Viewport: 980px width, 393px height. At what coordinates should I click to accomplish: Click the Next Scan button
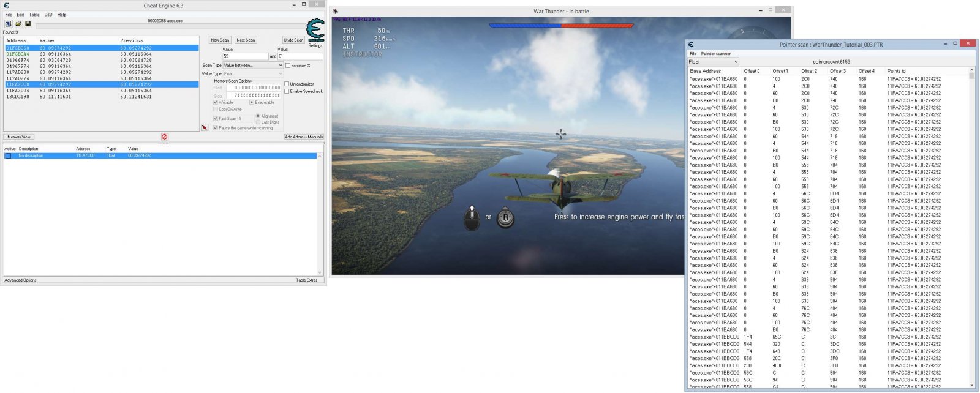pyautogui.click(x=246, y=40)
